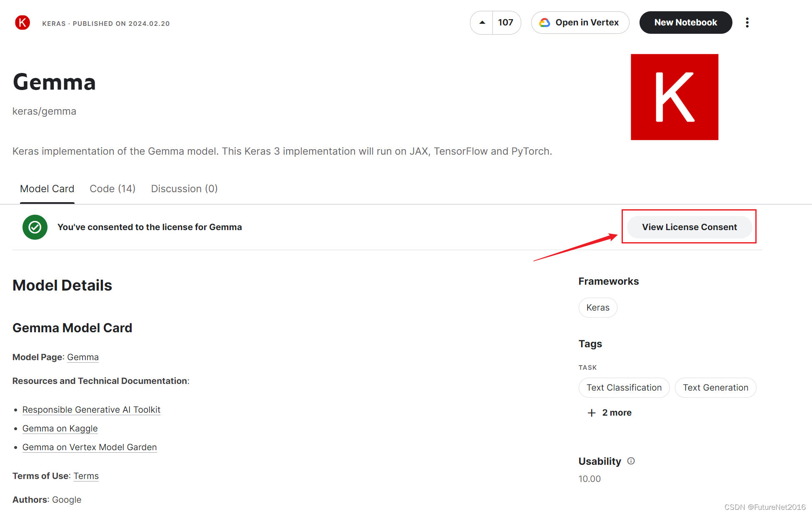Upvote the Gemma model
The width and height of the screenshot is (812, 514).
[x=482, y=23]
